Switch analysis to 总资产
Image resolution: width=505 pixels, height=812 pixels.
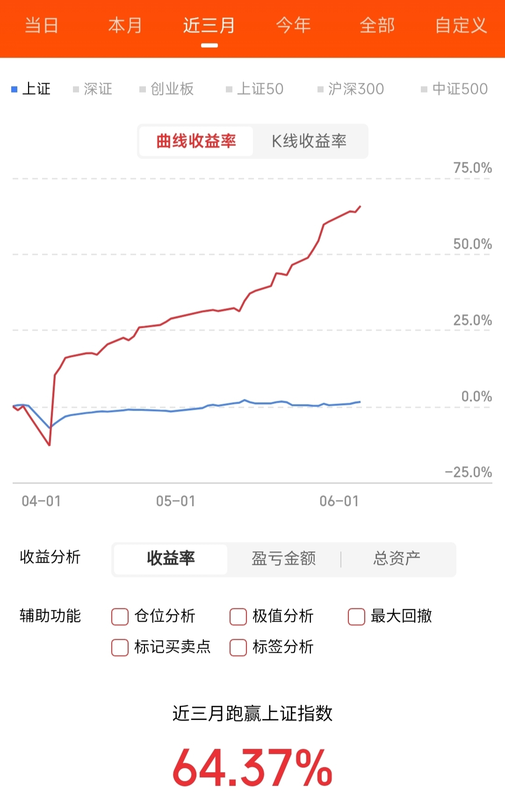(397, 558)
